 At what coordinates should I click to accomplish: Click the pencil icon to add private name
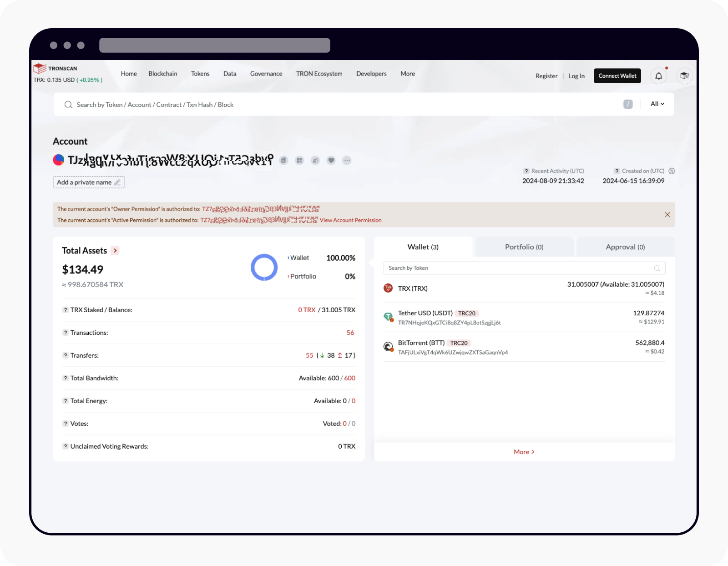[x=117, y=182]
